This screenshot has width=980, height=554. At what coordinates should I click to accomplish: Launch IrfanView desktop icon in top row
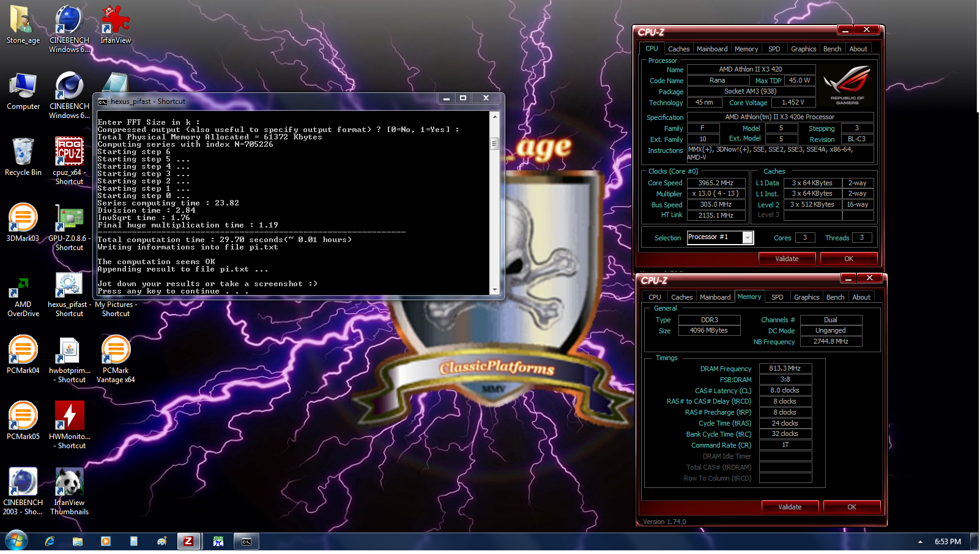116,24
